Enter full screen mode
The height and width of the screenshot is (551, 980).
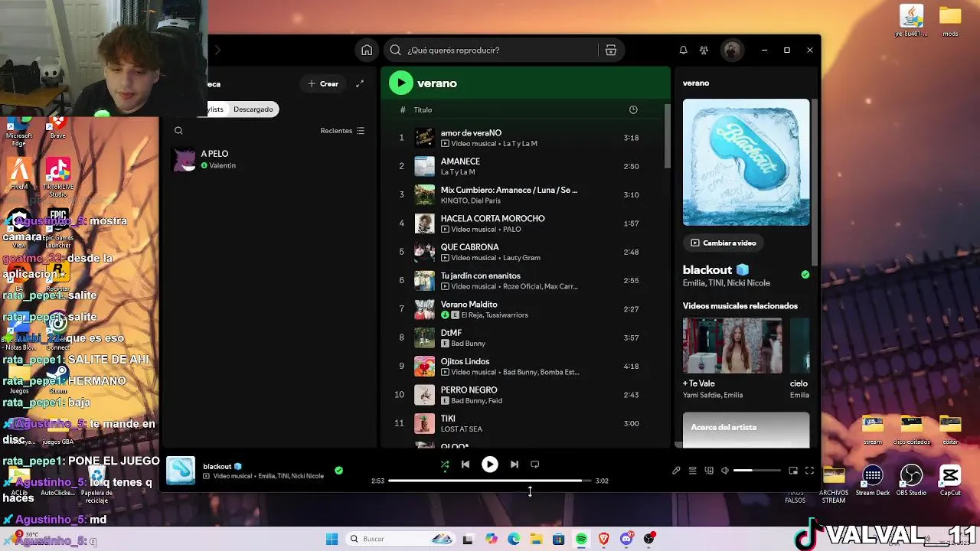pyautogui.click(x=809, y=471)
